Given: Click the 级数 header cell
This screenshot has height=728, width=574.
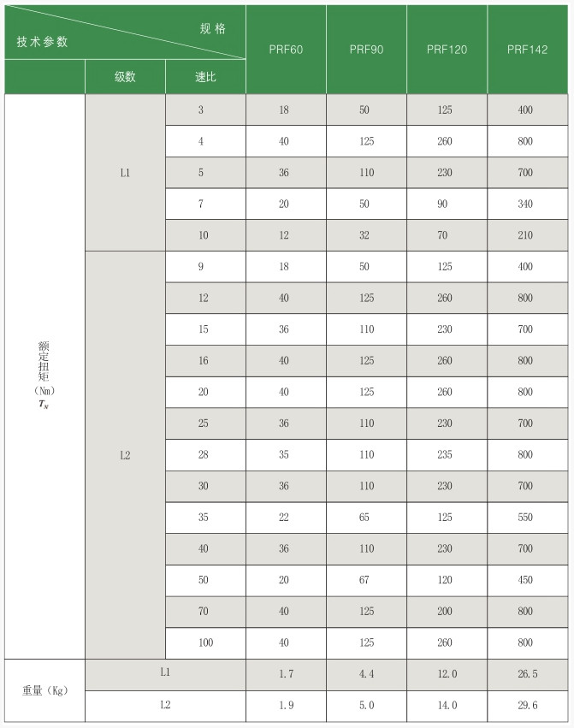Looking at the screenshot, I should point(125,77).
